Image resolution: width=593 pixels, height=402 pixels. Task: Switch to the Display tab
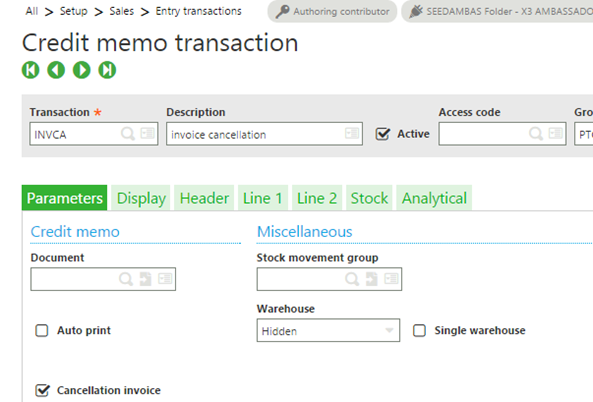coord(141,198)
